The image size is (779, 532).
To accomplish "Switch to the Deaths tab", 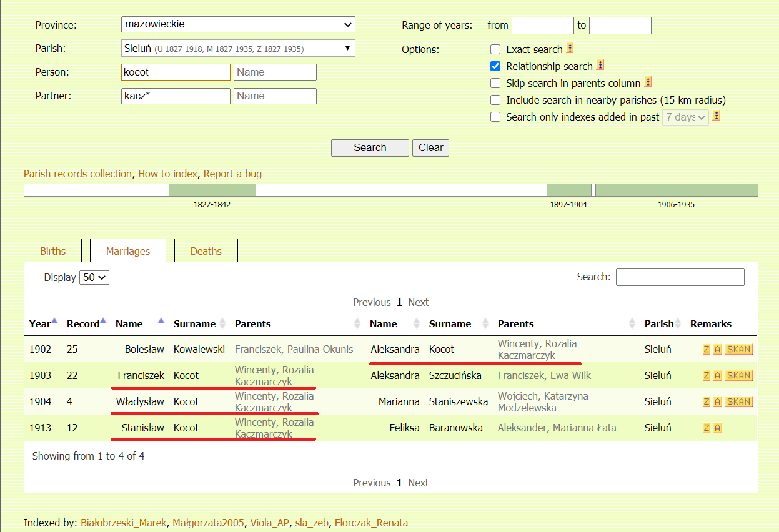I will coord(206,251).
